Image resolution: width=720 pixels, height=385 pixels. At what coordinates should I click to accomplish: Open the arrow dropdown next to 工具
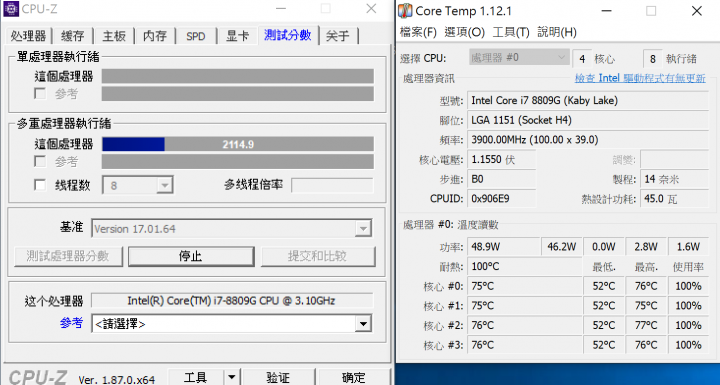pos(232,377)
